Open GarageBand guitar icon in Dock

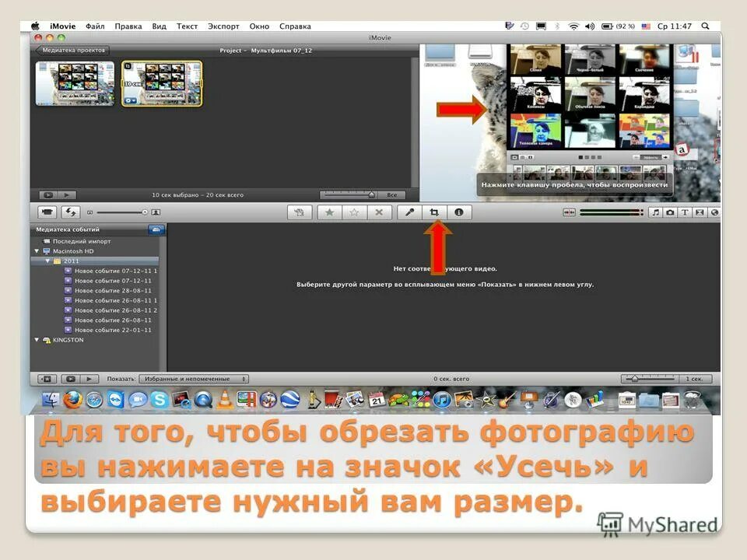tap(507, 400)
